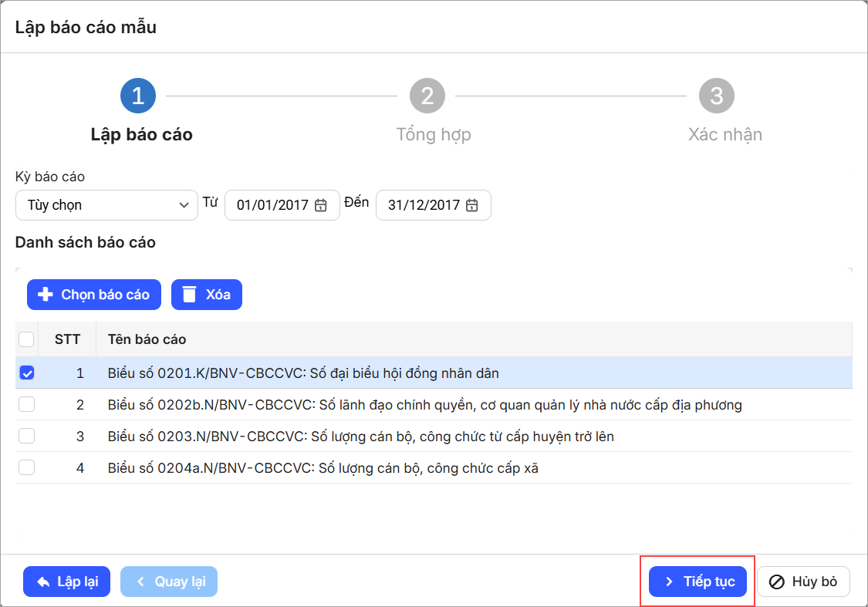The height and width of the screenshot is (607, 868).
Task: Click the Xóa button with trash icon
Action: click(207, 295)
